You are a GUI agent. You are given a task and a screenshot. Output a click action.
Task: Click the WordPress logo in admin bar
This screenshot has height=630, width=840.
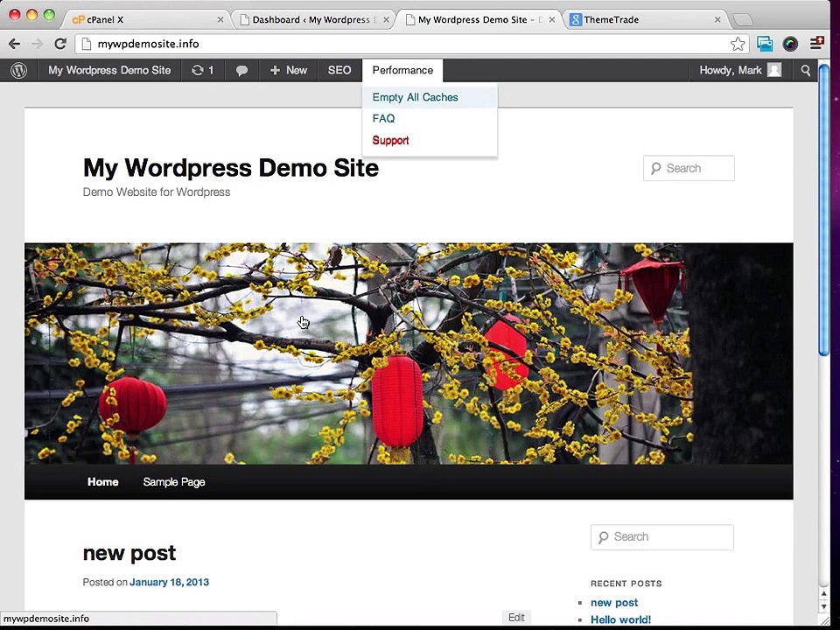18,70
